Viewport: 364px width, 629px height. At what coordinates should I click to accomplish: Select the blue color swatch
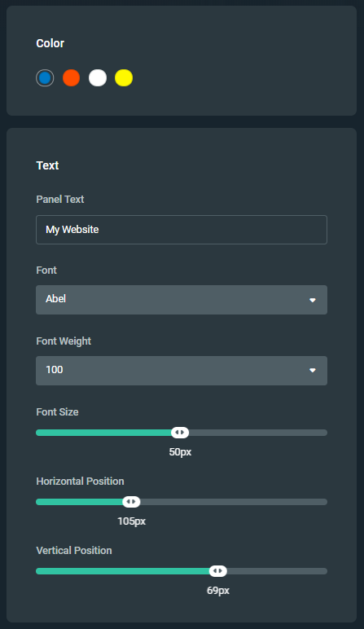pos(45,78)
